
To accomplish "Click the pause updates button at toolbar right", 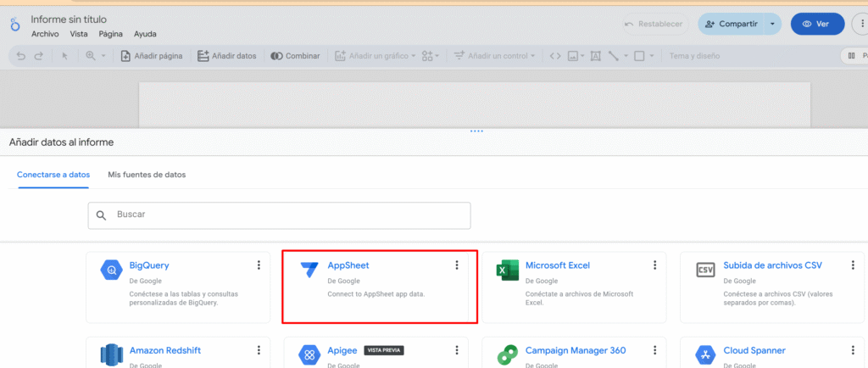I will (854, 56).
